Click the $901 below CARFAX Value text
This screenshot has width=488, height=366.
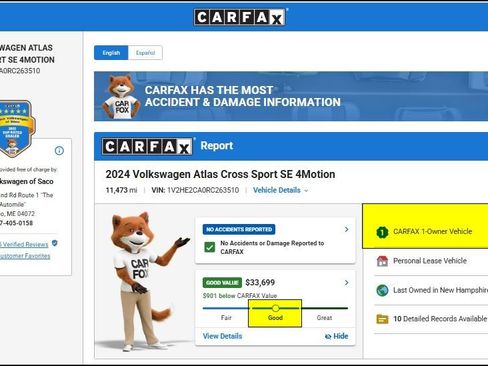240,296
